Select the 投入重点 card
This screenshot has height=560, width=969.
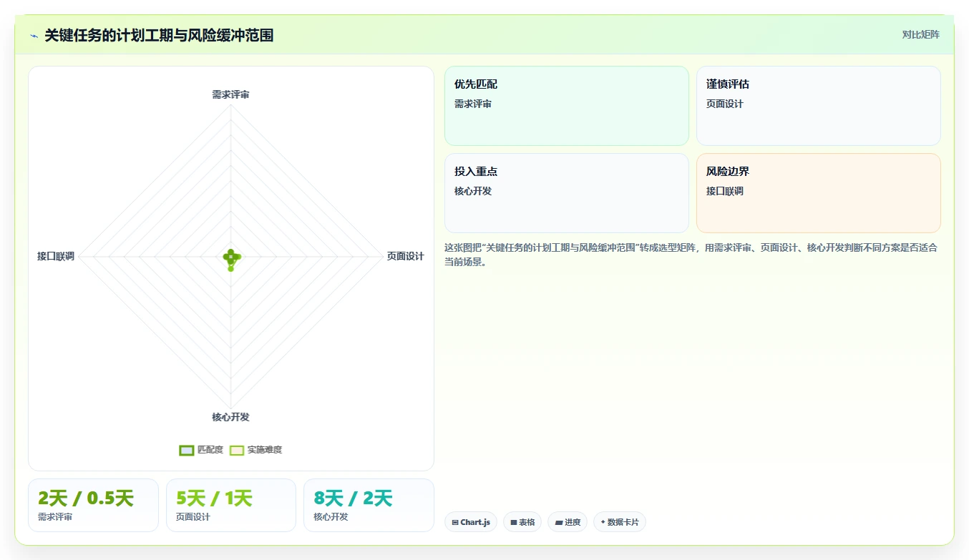[566, 193]
